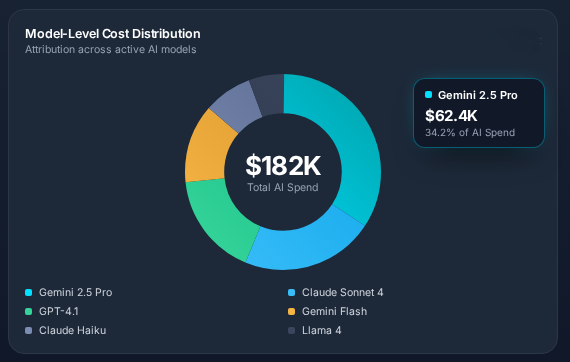This screenshot has width=570, height=362.
Task: Click the cyan swatch inside the tooltip
Action: (x=429, y=95)
